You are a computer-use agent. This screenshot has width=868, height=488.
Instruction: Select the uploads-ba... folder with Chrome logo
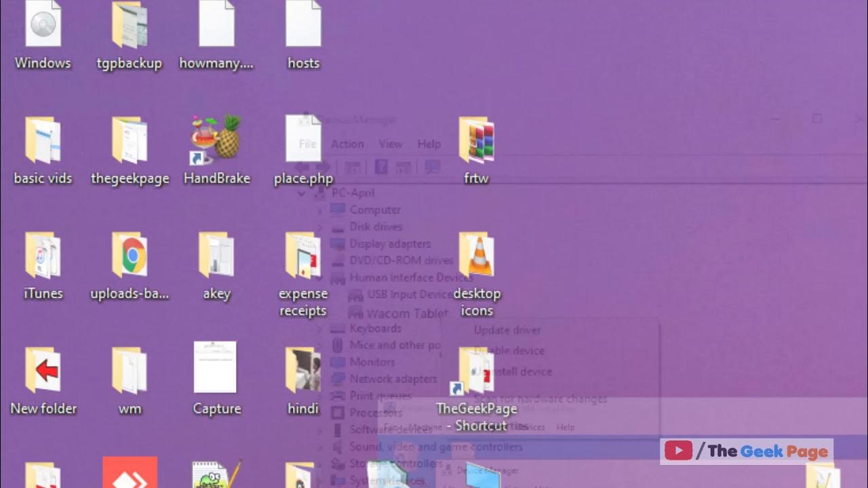(x=130, y=256)
